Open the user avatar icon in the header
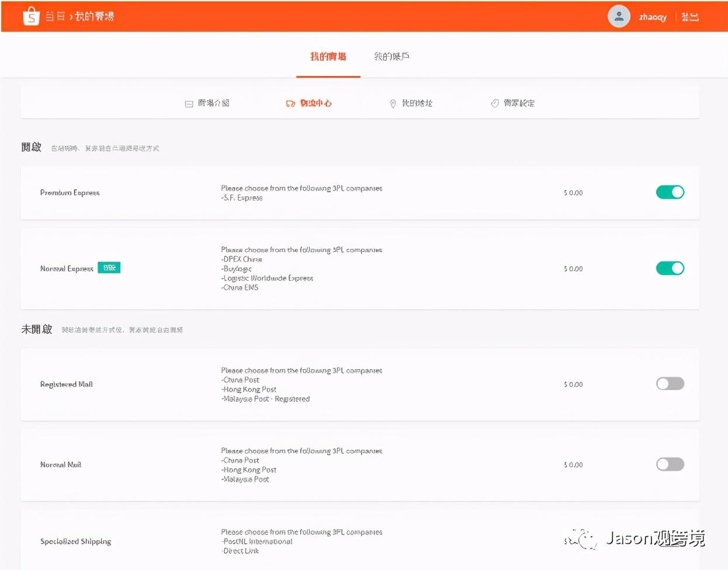The width and height of the screenshot is (728, 570). [x=619, y=16]
